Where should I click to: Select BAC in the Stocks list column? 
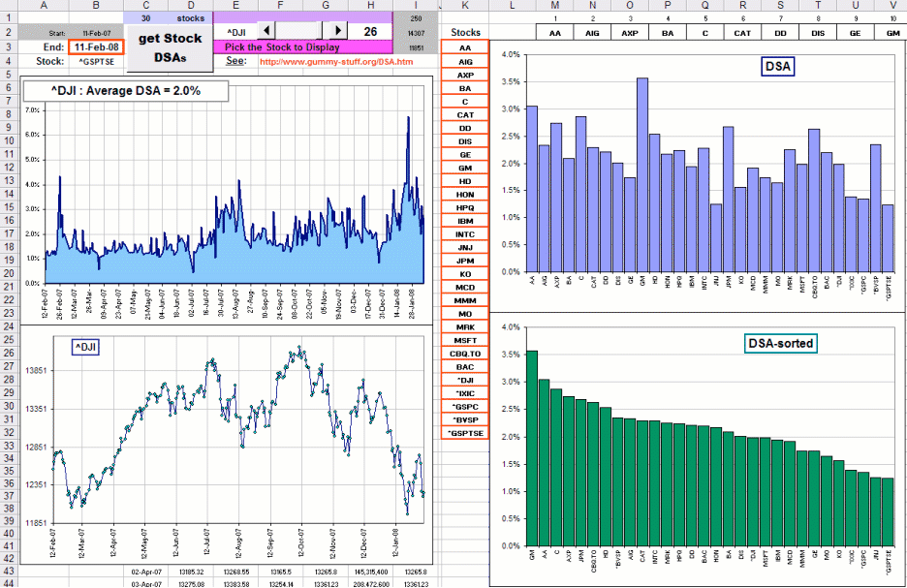pyautogui.click(x=465, y=367)
